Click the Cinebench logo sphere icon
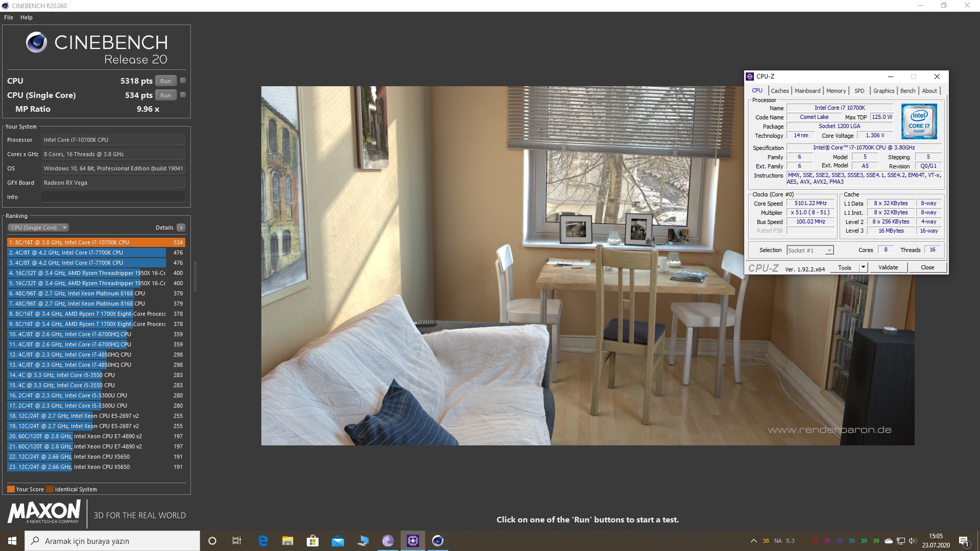The width and height of the screenshot is (980, 551). [x=36, y=42]
